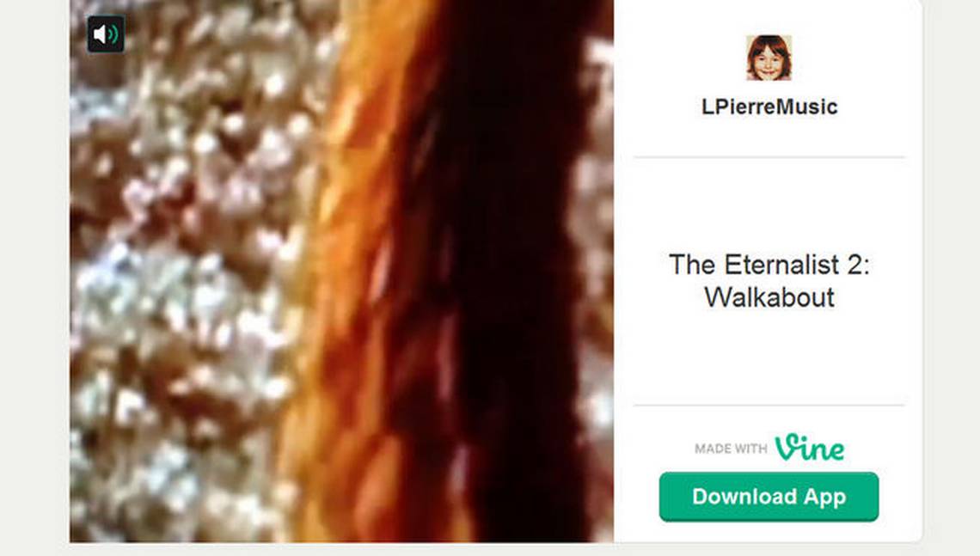Viewport: 980px width, 556px height.
Task: Click the green Vine logo
Action: pyautogui.click(x=810, y=448)
